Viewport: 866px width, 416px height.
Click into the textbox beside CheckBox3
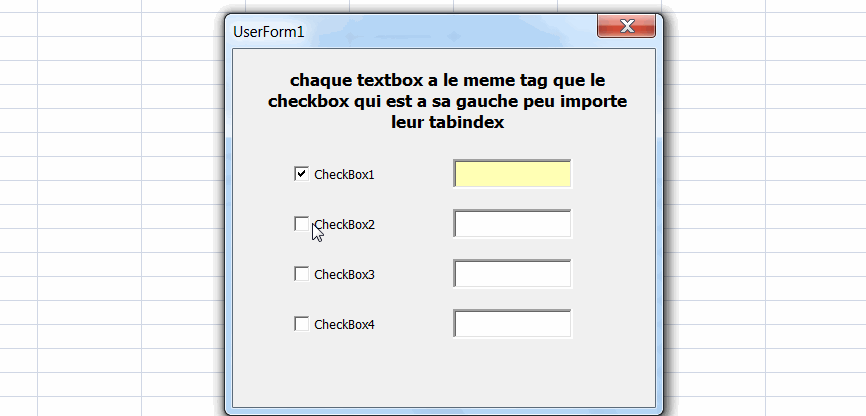[512, 274]
